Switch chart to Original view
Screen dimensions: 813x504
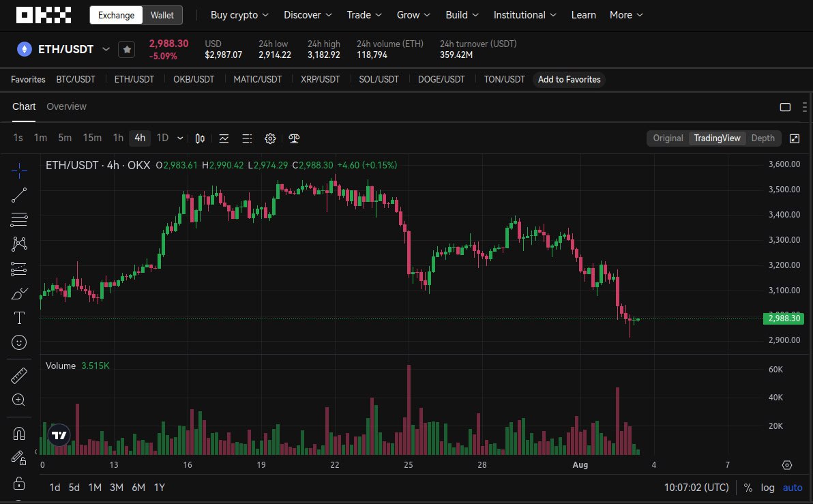pos(668,138)
